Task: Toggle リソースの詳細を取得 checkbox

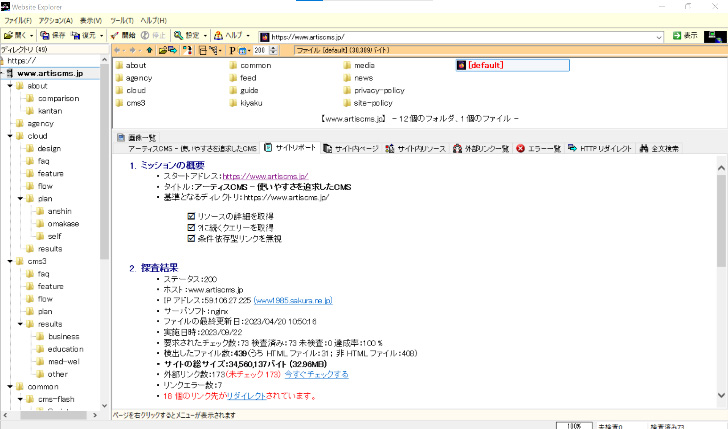Action: [191, 216]
